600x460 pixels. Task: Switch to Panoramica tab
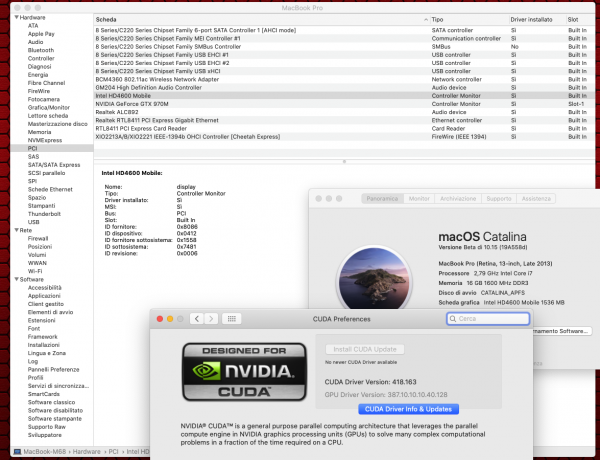tap(382, 199)
